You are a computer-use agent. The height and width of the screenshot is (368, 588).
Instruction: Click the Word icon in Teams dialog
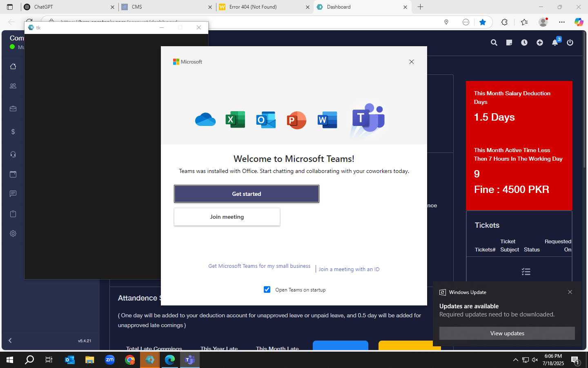327,120
